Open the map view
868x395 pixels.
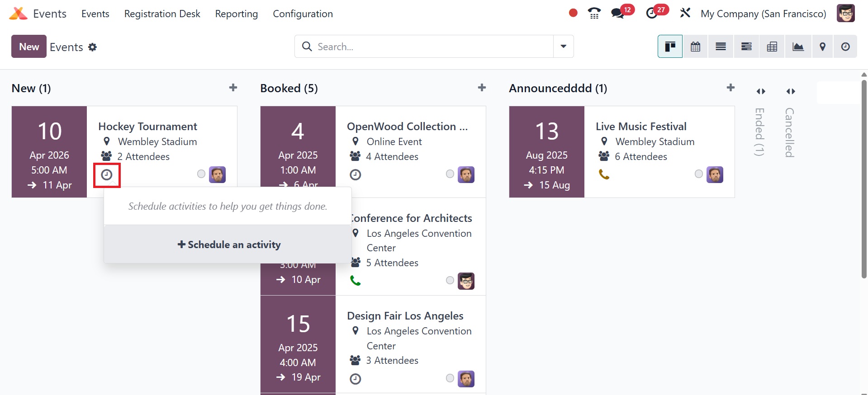pos(823,47)
